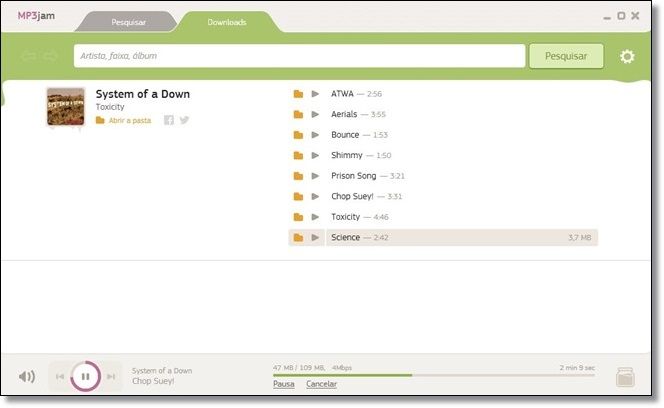The height and width of the screenshot is (408, 664).
Task: Click the now playing Chop Suey! label
Action: tap(153, 381)
